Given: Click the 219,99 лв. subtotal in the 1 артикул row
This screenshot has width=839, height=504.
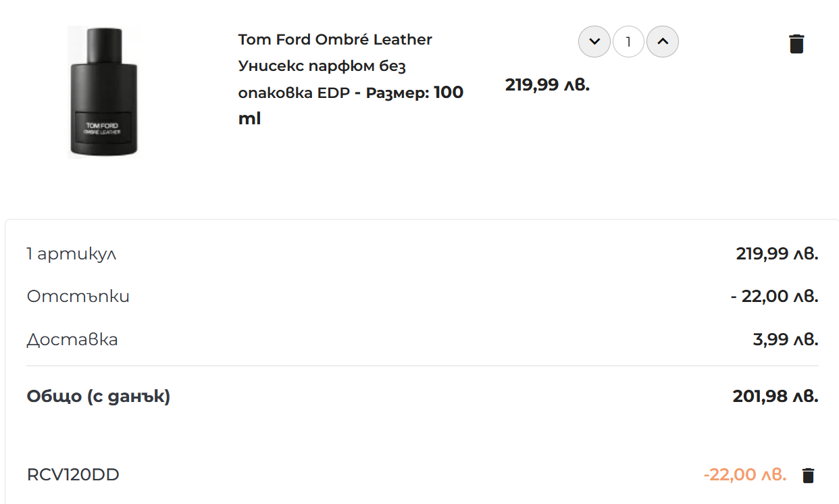Looking at the screenshot, I should 777,254.
